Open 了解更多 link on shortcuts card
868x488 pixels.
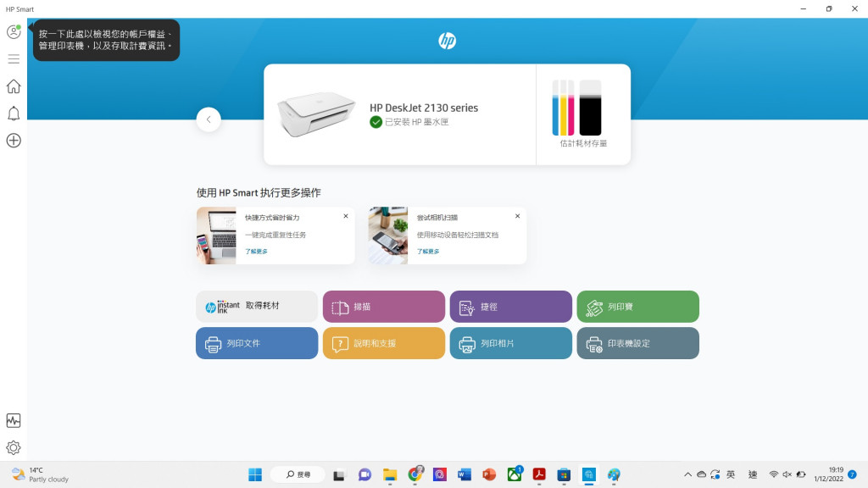pyautogui.click(x=256, y=251)
